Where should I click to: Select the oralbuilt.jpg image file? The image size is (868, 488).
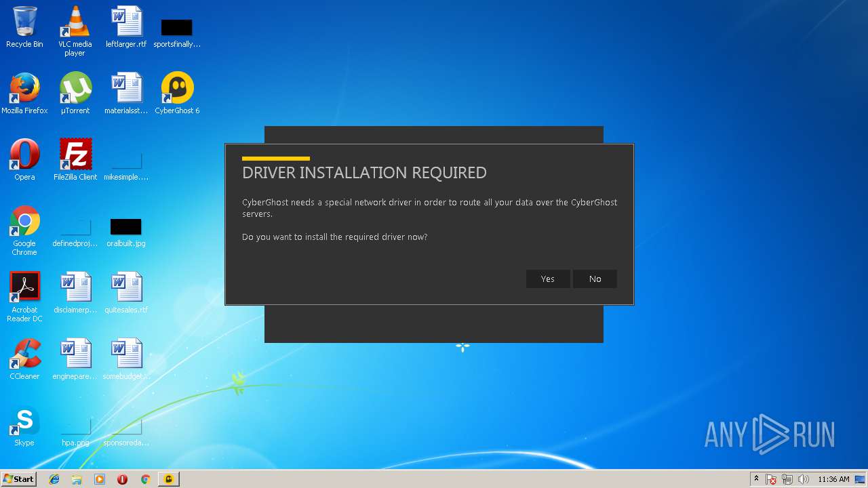pos(126,232)
